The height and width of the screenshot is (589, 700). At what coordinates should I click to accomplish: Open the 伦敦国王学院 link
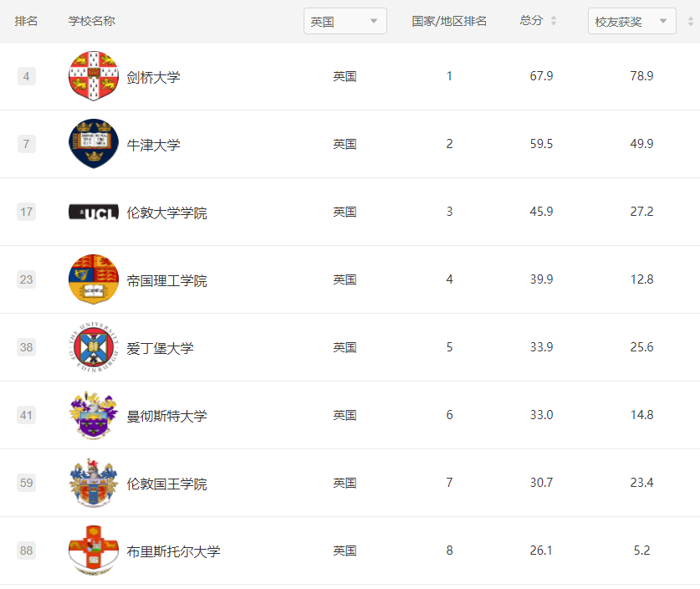pyautogui.click(x=167, y=484)
